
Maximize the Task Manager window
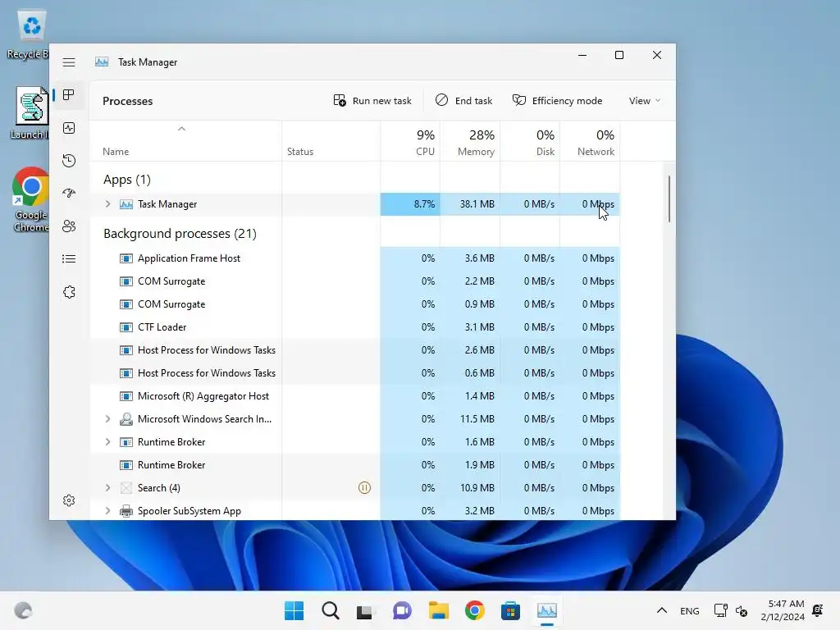point(619,55)
